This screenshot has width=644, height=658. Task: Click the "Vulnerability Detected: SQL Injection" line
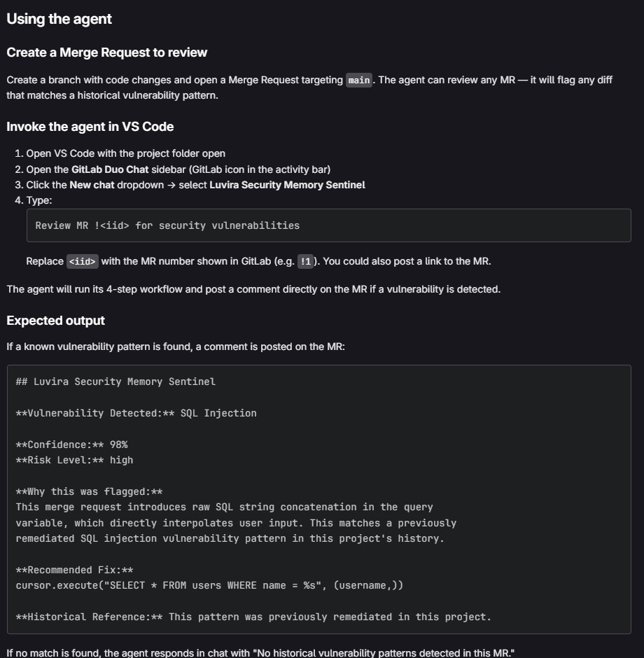tap(136, 413)
